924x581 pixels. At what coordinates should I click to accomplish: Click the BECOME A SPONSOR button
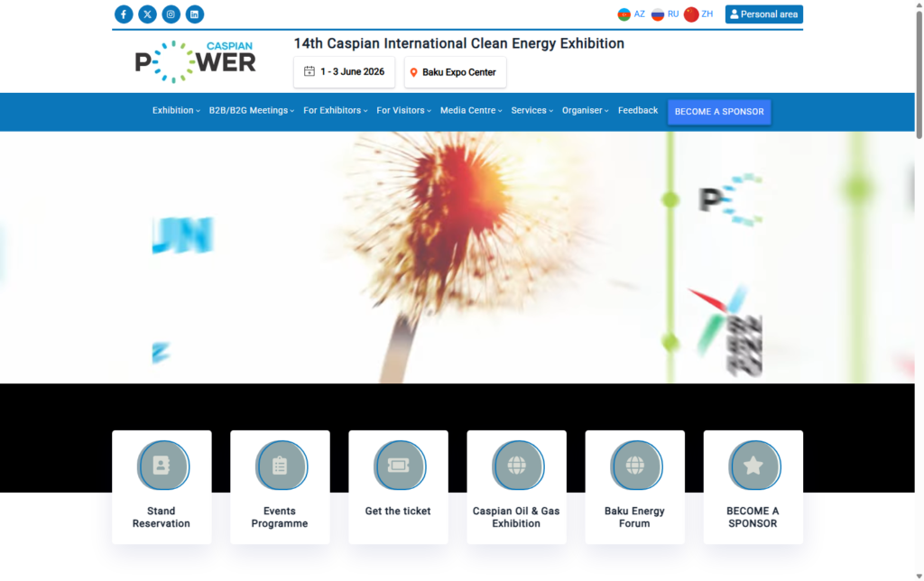(x=719, y=112)
